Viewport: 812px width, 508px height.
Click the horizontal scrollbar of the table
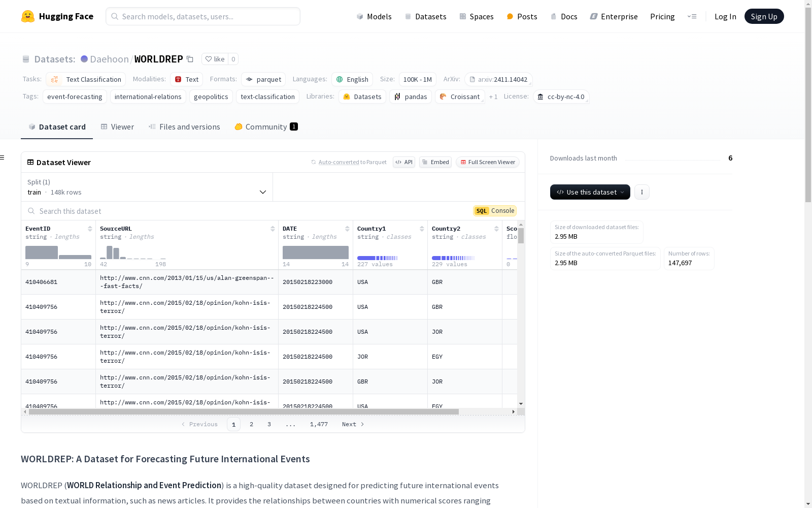pos(244,411)
